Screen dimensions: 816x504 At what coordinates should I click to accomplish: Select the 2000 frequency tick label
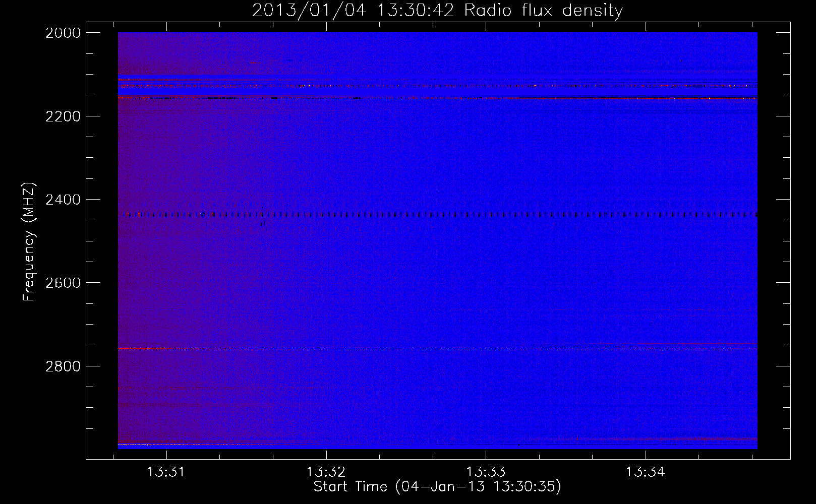tap(63, 33)
